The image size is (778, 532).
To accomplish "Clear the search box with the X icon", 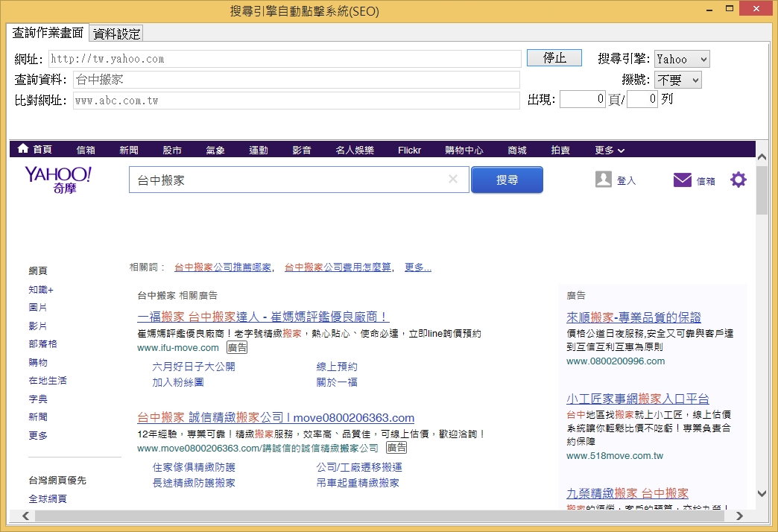I will pos(453,179).
